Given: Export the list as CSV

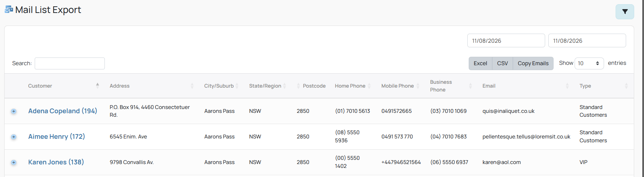Looking at the screenshot, I should [x=502, y=63].
